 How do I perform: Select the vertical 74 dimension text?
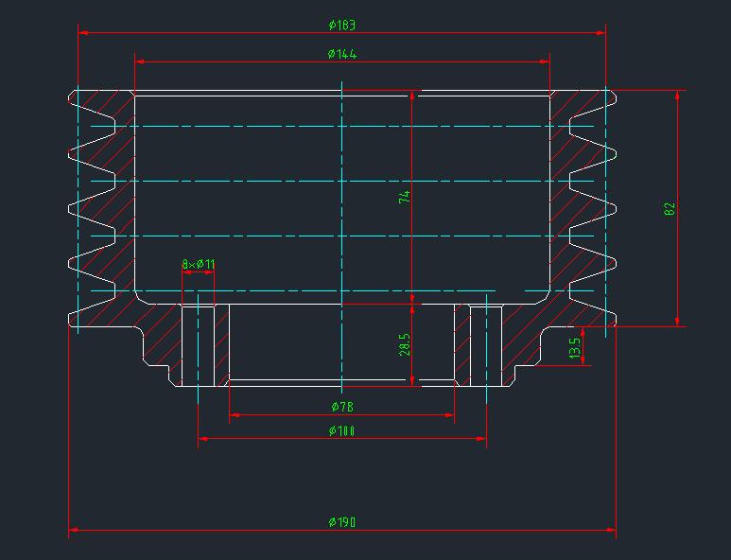404,197
